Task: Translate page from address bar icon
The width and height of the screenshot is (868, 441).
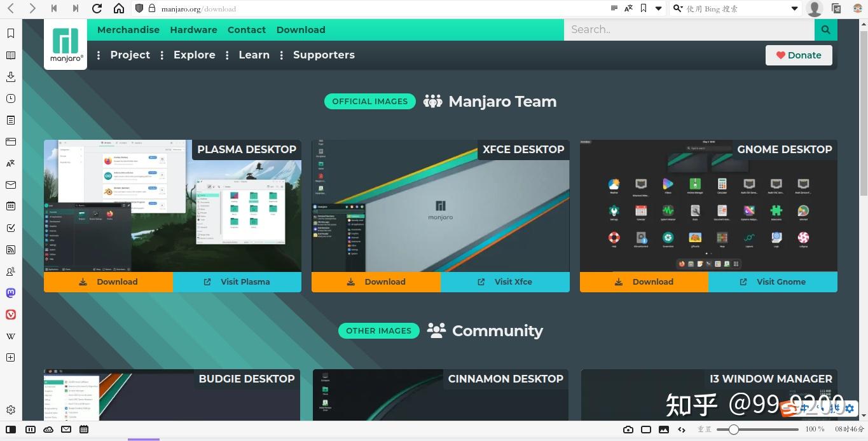Action: point(628,8)
